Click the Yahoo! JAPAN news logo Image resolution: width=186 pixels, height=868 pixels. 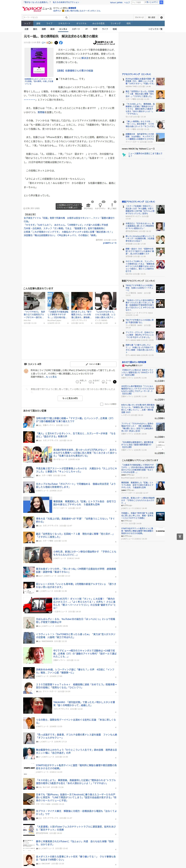tap(37, 9)
